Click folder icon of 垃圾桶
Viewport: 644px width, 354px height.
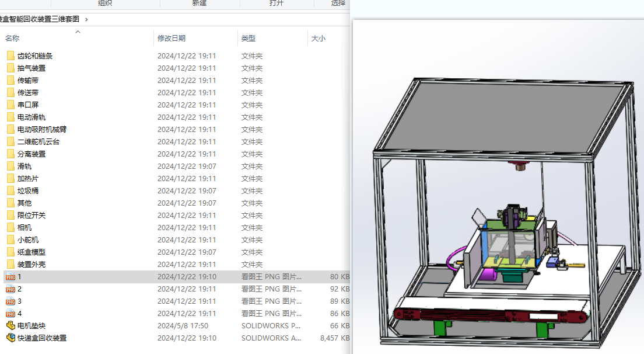click(10, 191)
